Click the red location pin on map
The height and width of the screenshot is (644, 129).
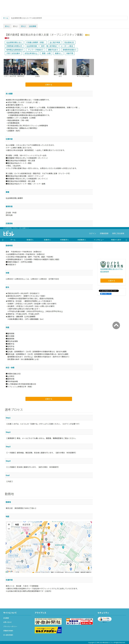tap(49, 545)
